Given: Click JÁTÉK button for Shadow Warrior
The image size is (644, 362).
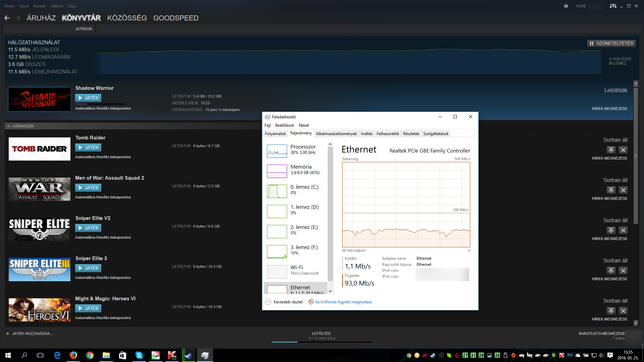Looking at the screenshot, I should click(x=88, y=98).
